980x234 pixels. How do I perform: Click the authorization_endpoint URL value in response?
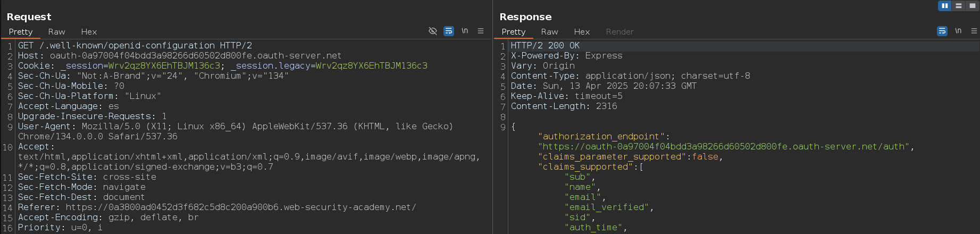coord(725,147)
